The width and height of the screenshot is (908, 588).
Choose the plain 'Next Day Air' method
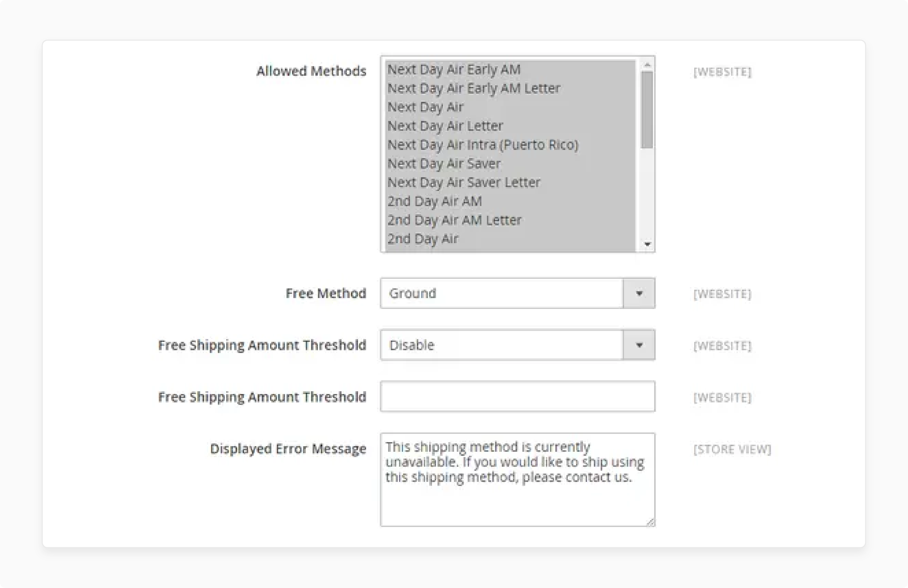[x=510, y=107]
